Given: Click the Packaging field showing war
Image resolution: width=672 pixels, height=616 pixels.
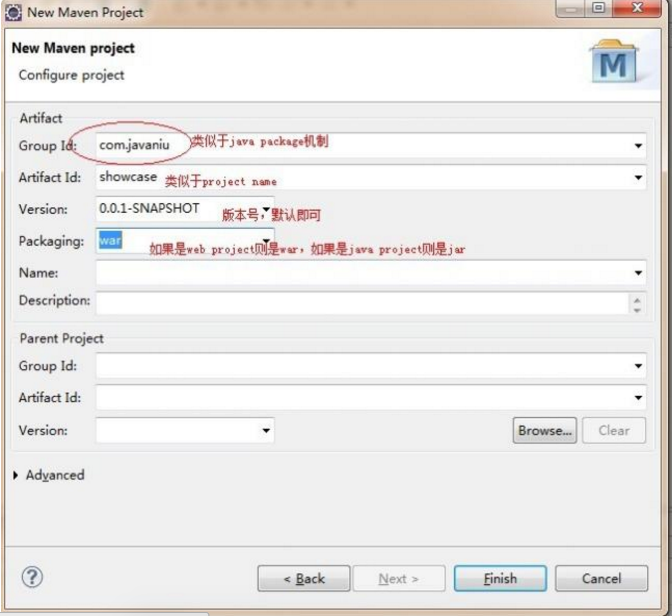Looking at the screenshot, I should [185, 241].
